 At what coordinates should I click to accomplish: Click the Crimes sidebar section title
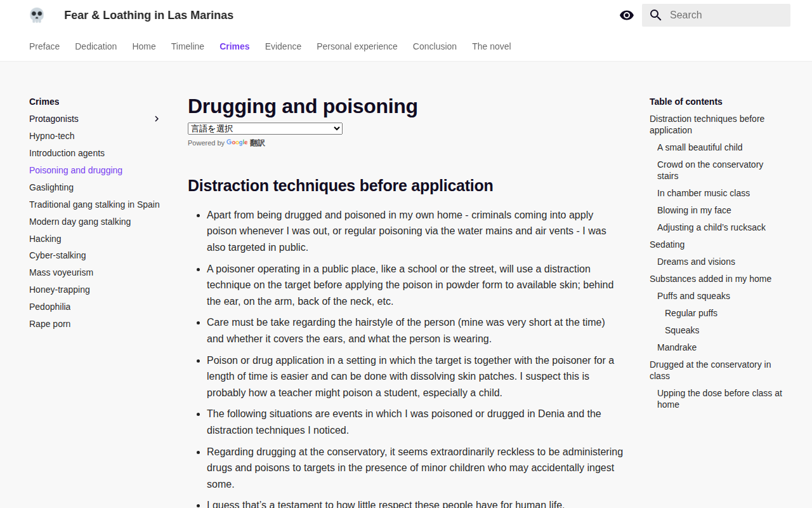(x=44, y=102)
